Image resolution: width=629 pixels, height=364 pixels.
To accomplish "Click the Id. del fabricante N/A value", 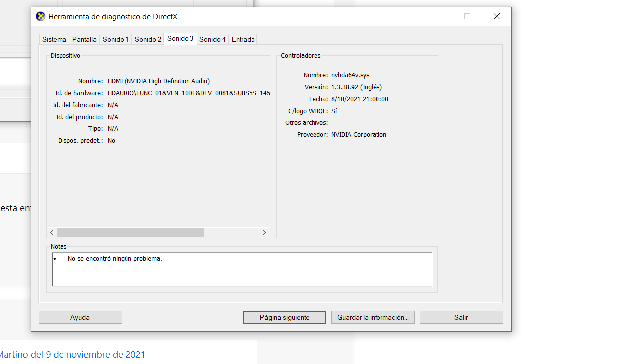I will point(113,105).
